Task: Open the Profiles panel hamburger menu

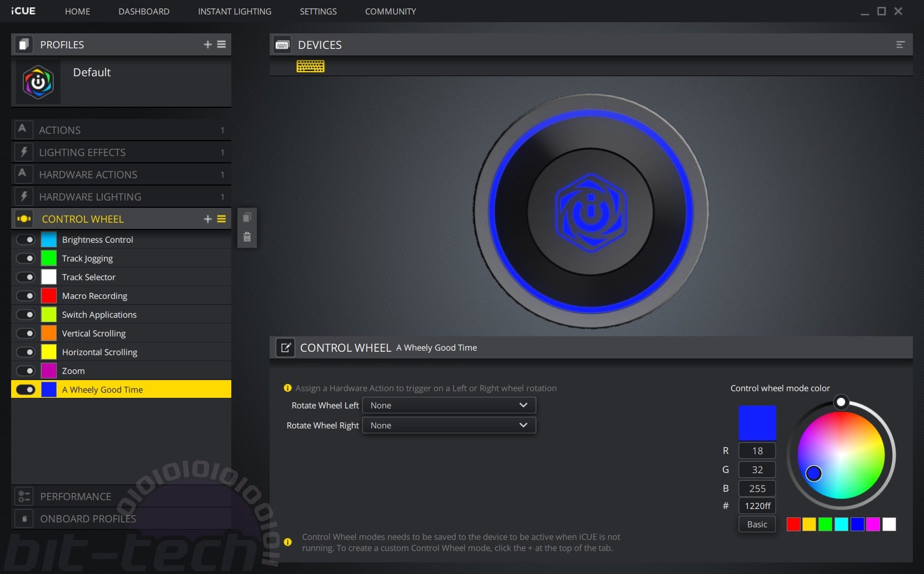Action: 221,44
